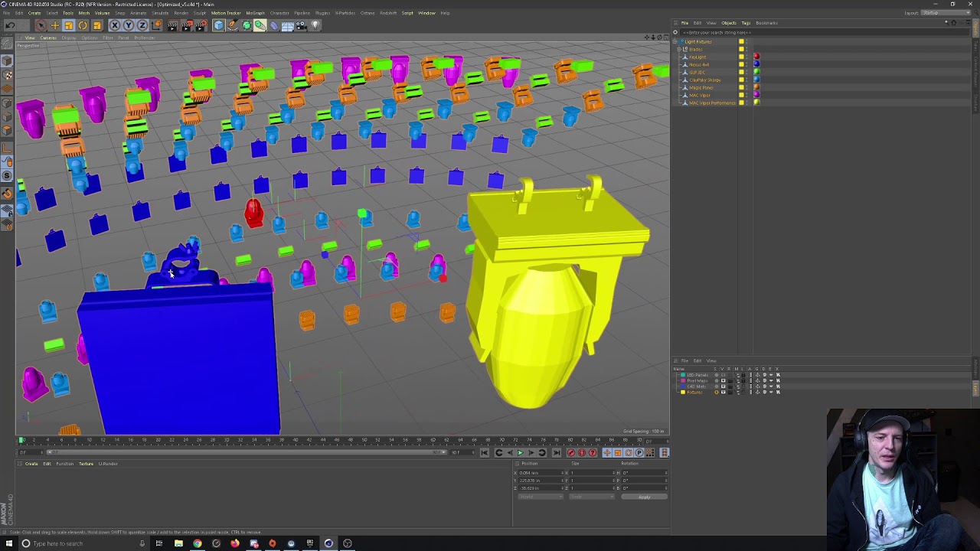This screenshot has height=551, width=980.
Task: Click the Floor environment icon
Action: click(x=288, y=25)
